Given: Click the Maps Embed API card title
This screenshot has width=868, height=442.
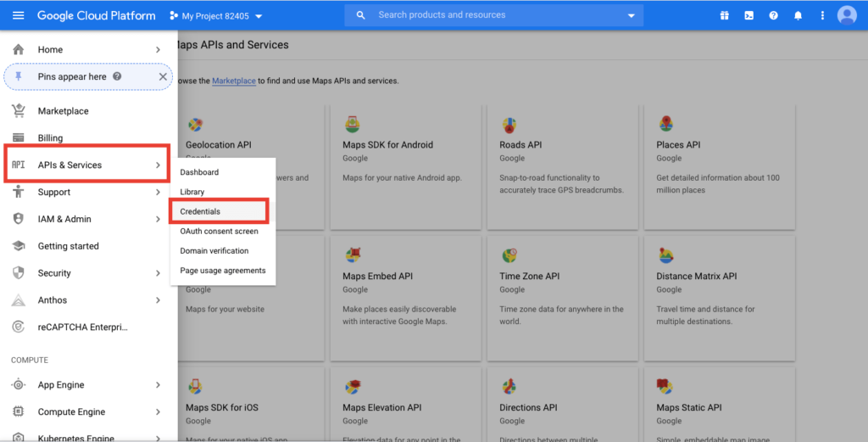Looking at the screenshot, I should pyautogui.click(x=377, y=276).
